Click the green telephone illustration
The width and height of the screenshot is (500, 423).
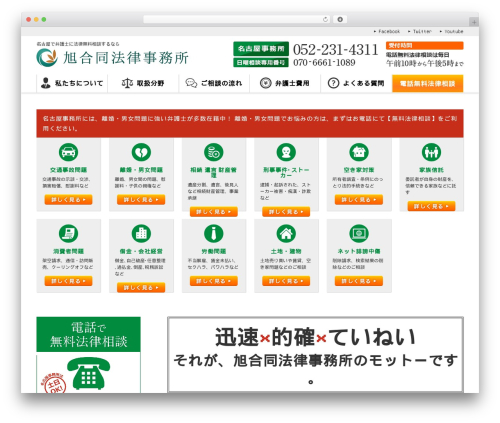click(x=89, y=373)
